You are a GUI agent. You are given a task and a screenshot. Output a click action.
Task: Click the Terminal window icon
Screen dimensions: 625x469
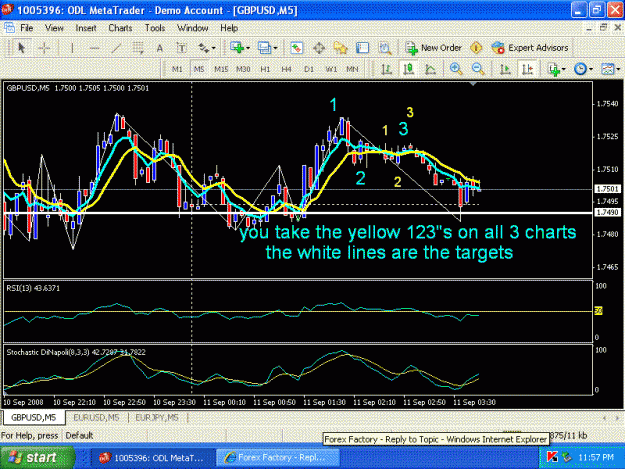(362, 48)
